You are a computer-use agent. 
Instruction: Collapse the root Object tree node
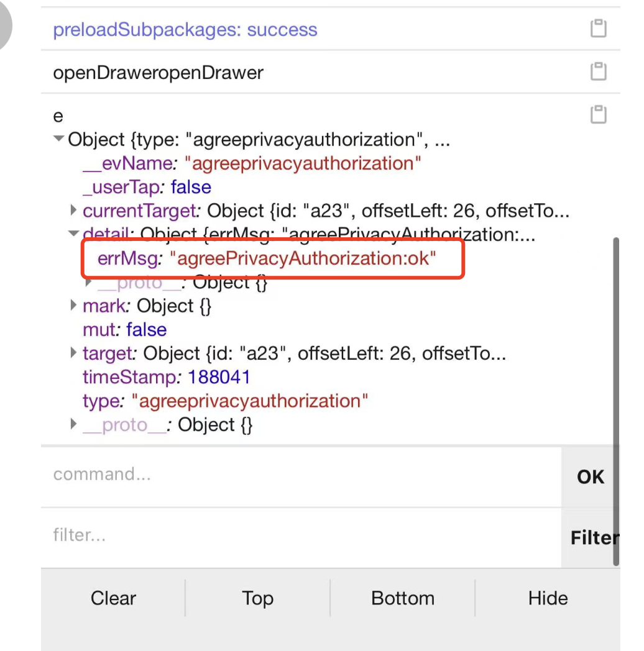59,140
